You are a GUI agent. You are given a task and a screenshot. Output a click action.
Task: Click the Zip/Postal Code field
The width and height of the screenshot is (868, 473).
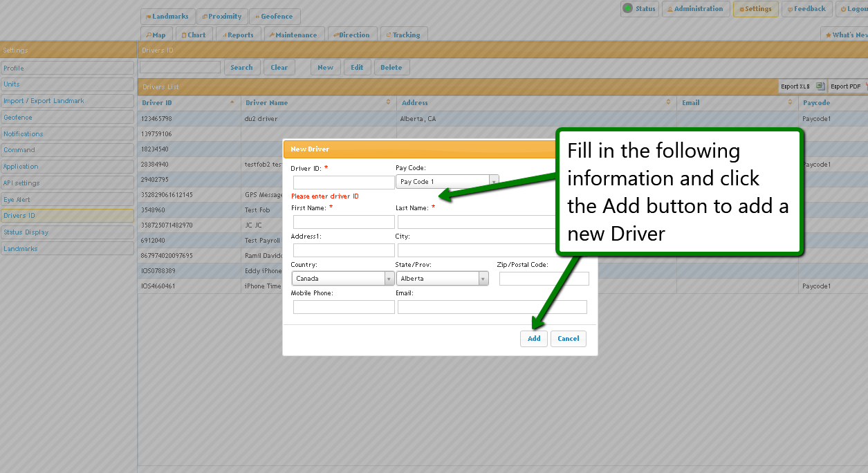pos(544,279)
